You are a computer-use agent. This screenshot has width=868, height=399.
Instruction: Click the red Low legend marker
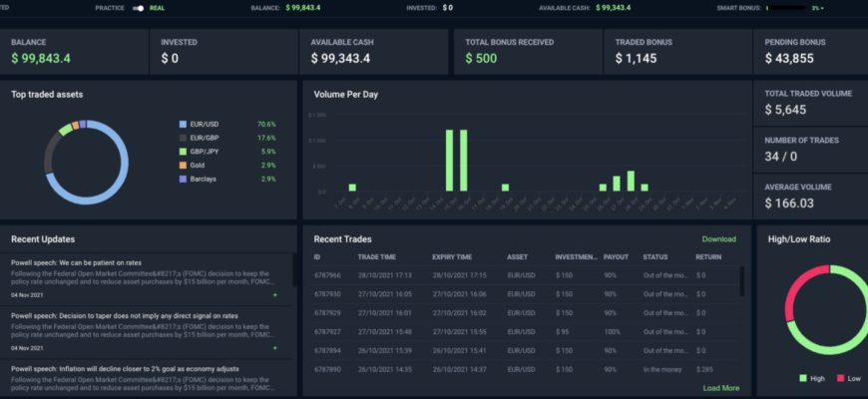point(840,378)
